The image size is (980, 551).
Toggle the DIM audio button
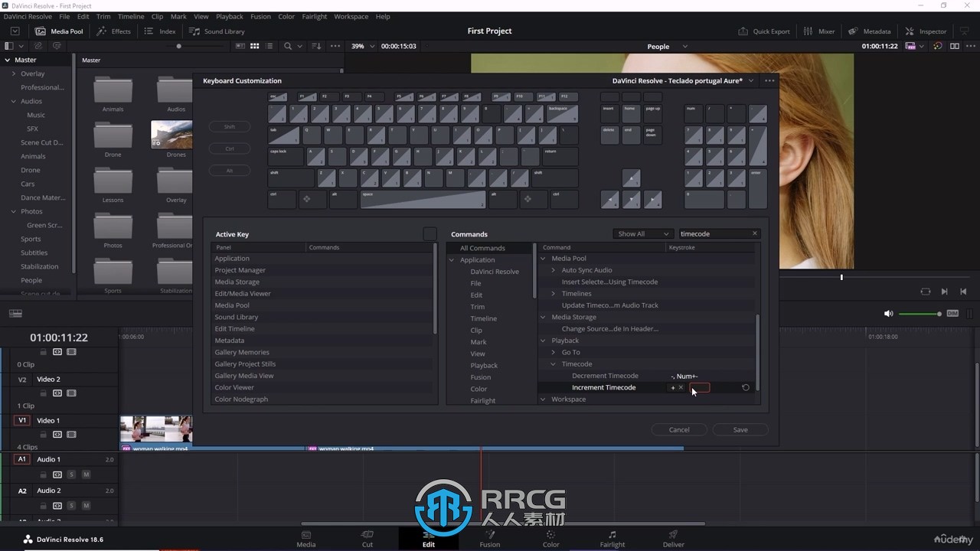(x=952, y=314)
